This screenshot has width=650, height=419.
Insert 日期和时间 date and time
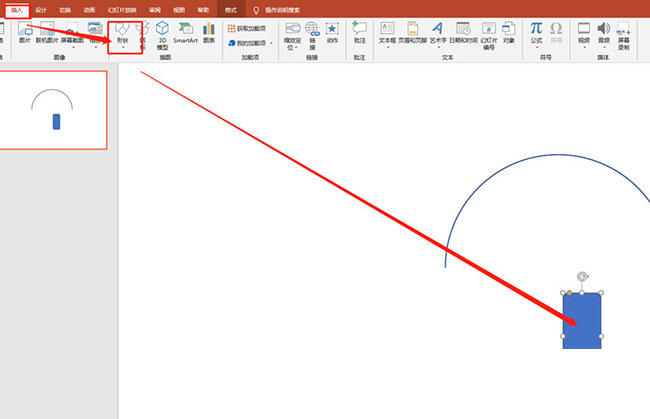(x=463, y=33)
